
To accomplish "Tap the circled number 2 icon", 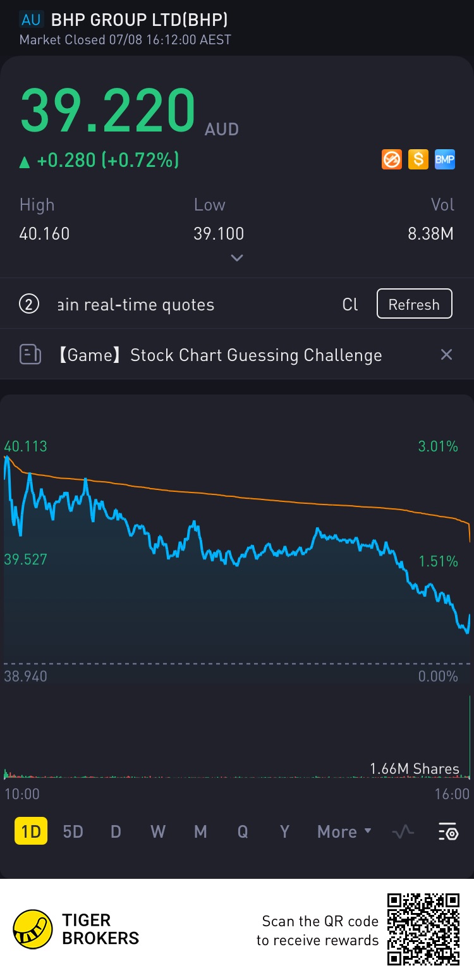I will (x=29, y=304).
